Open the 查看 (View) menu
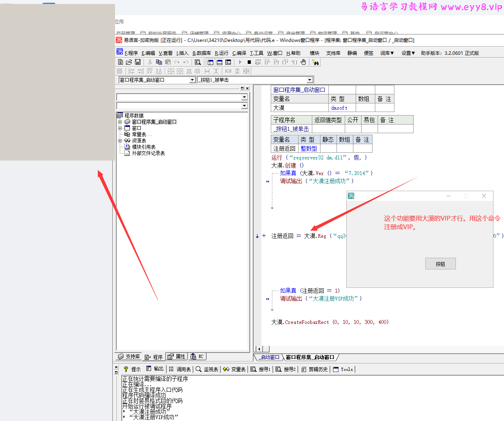The height and width of the screenshot is (421, 504). (166, 53)
